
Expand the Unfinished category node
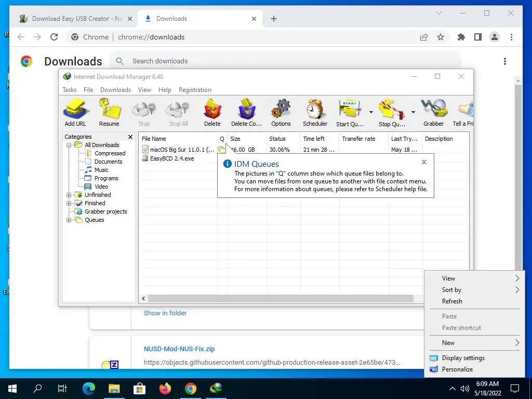click(69, 195)
